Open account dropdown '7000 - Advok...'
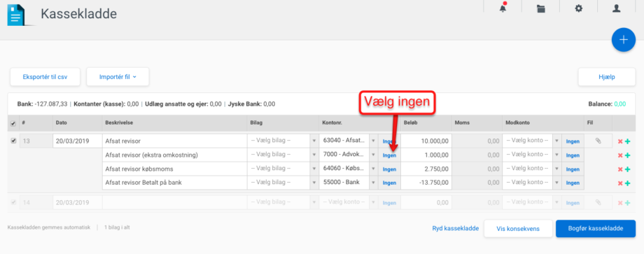The width and height of the screenshot is (644, 254). (349, 155)
